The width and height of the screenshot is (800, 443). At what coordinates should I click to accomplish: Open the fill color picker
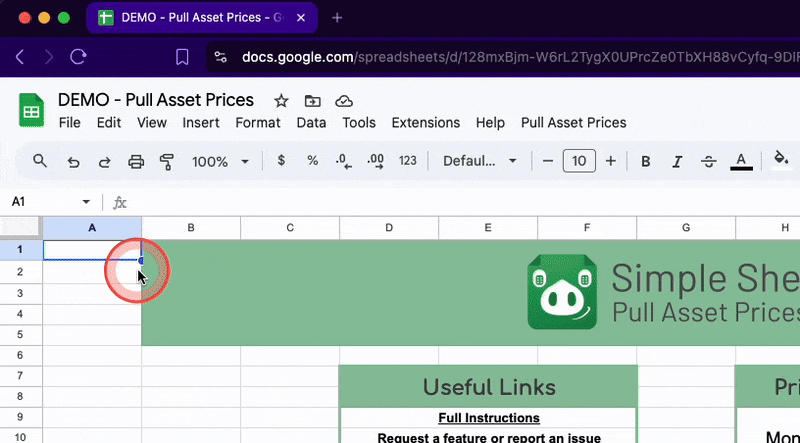pyautogui.click(x=781, y=160)
